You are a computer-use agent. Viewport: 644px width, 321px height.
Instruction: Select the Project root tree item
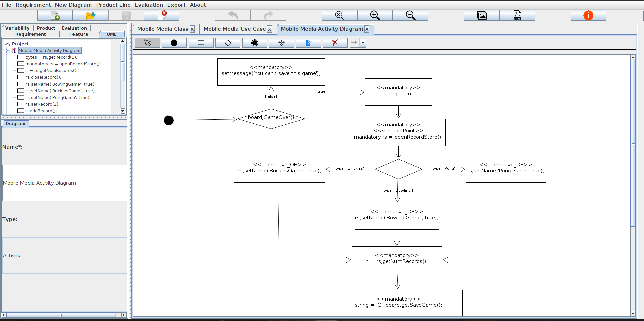pyautogui.click(x=20, y=44)
